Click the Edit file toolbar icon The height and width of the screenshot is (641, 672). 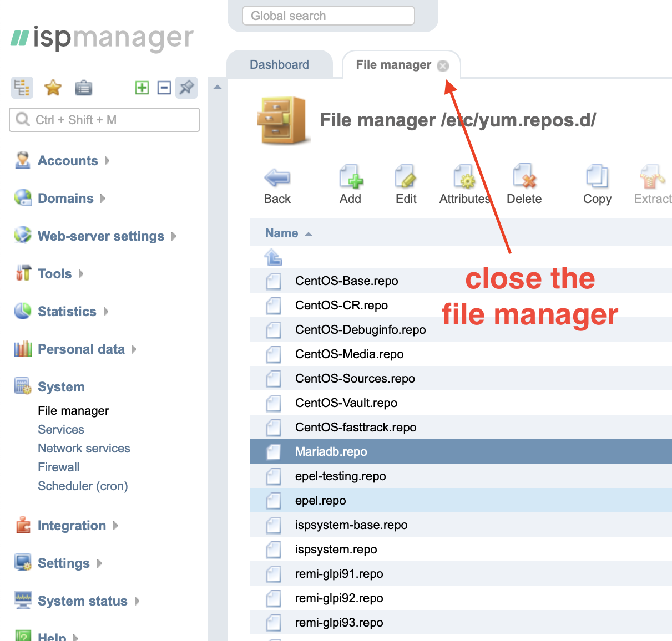[x=406, y=177]
